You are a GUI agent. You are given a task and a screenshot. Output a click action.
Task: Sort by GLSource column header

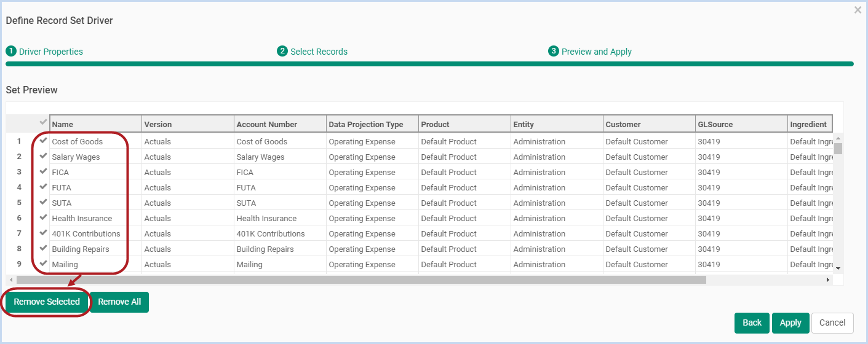pyautogui.click(x=741, y=124)
